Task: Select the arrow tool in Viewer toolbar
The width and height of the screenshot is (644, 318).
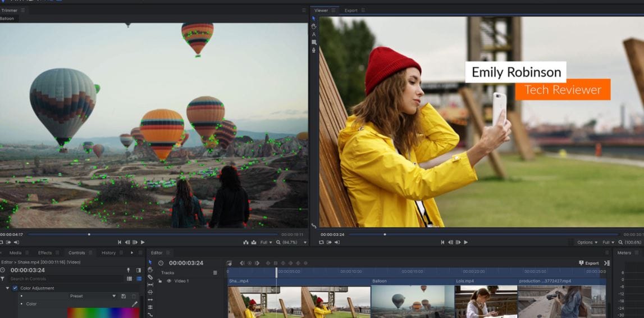Action: 314,19
